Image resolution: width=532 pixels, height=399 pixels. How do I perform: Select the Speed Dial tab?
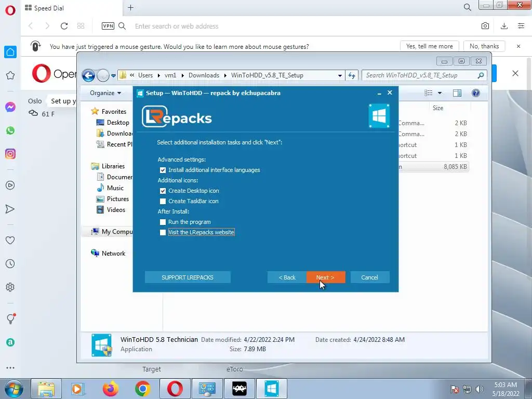71,8
